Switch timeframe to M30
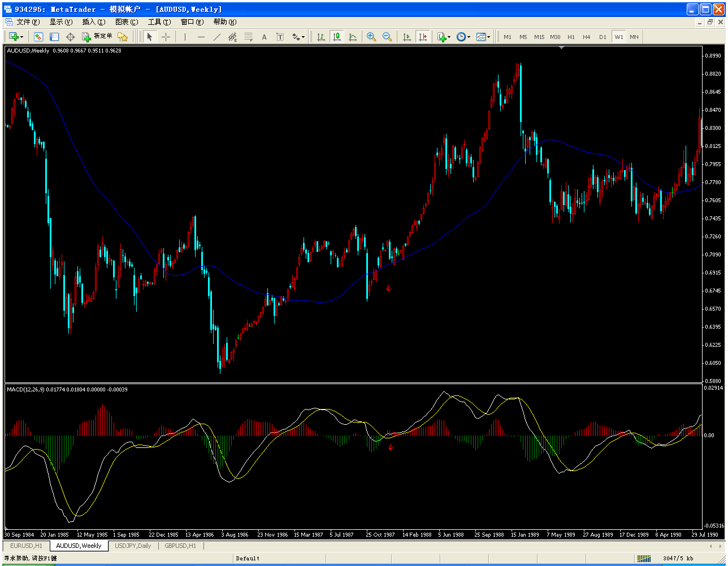 [555, 37]
